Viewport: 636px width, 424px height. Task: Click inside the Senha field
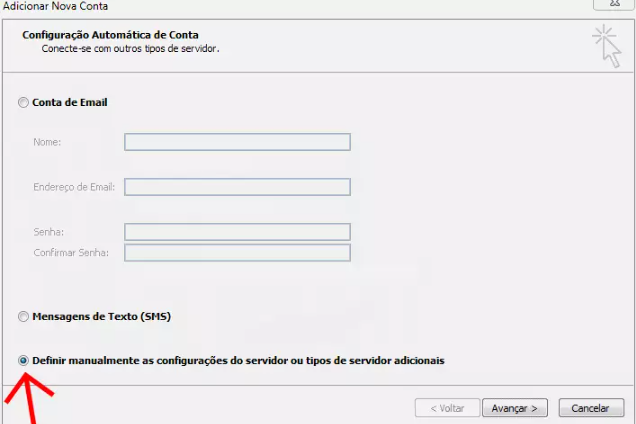coord(237,232)
